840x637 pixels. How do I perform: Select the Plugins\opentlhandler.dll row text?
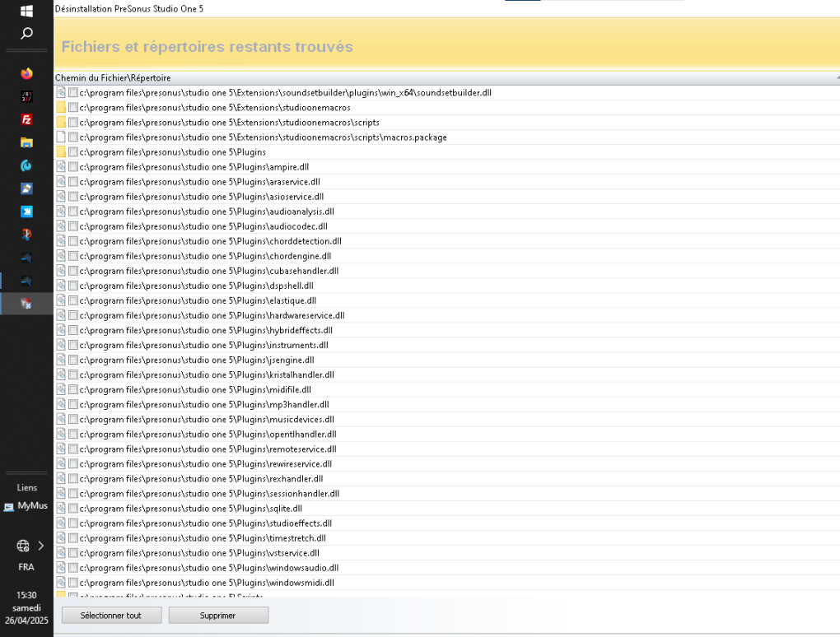(208, 434)
